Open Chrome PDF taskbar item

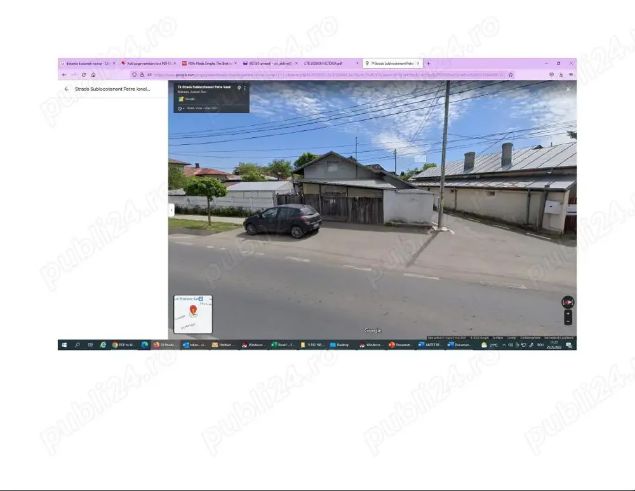point(123,345)
